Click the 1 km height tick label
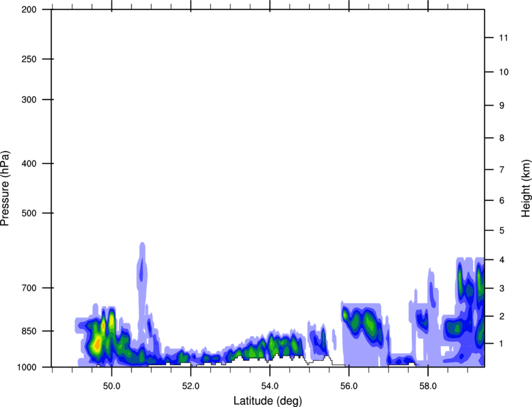Viewport: 532px width, 407px height. click(502, 344)
